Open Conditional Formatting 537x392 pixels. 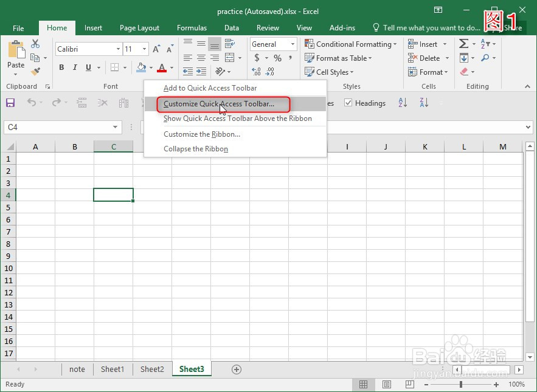coord(350,44)
